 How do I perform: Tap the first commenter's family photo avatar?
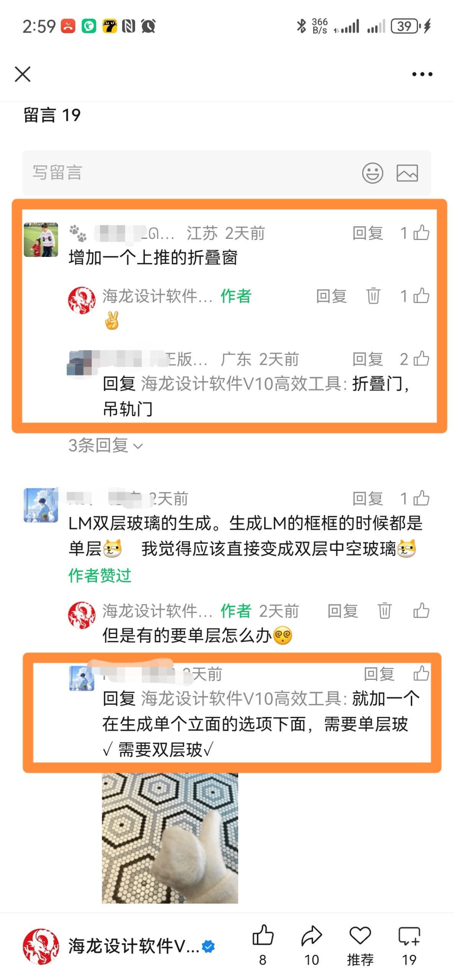(41, 240)
